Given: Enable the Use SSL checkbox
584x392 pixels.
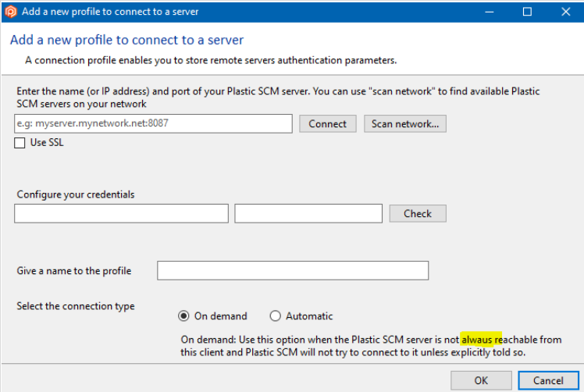Looking at the screenshot, I should [x=20, y=143].
